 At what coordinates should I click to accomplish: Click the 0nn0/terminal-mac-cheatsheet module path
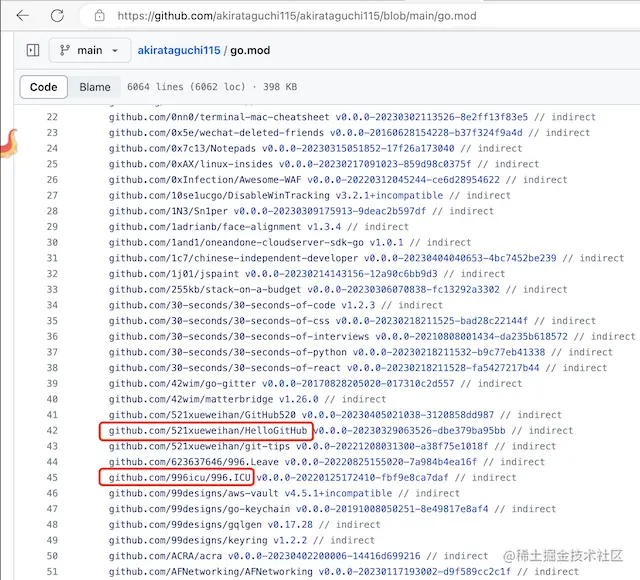coord(219,117)
